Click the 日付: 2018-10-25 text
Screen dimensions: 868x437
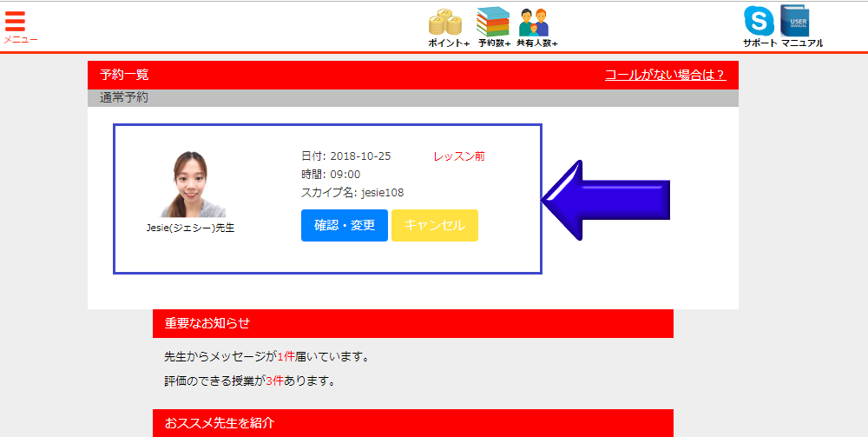coord(346,156)
